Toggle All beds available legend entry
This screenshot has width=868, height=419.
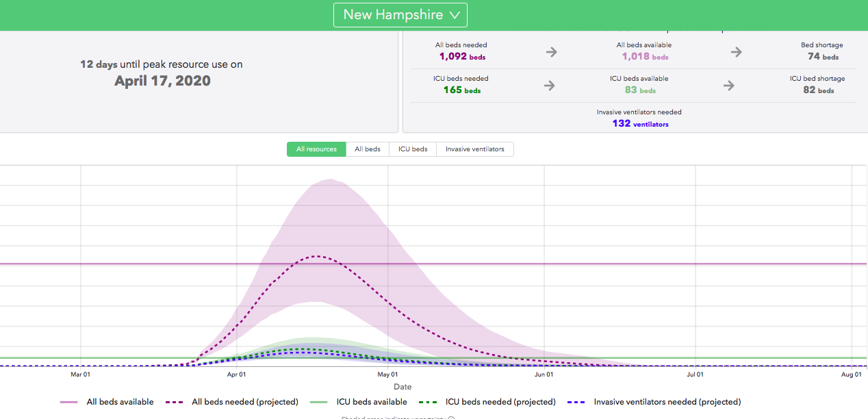point(120,402)
